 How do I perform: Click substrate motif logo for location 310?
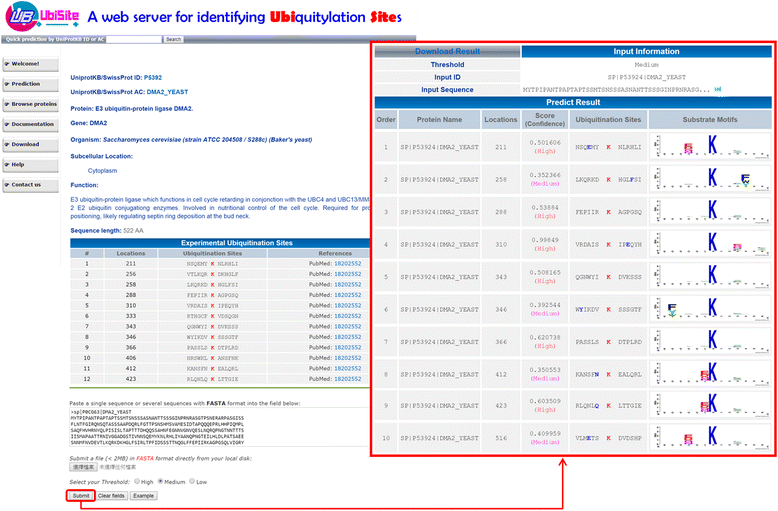[x=710, y=244]
